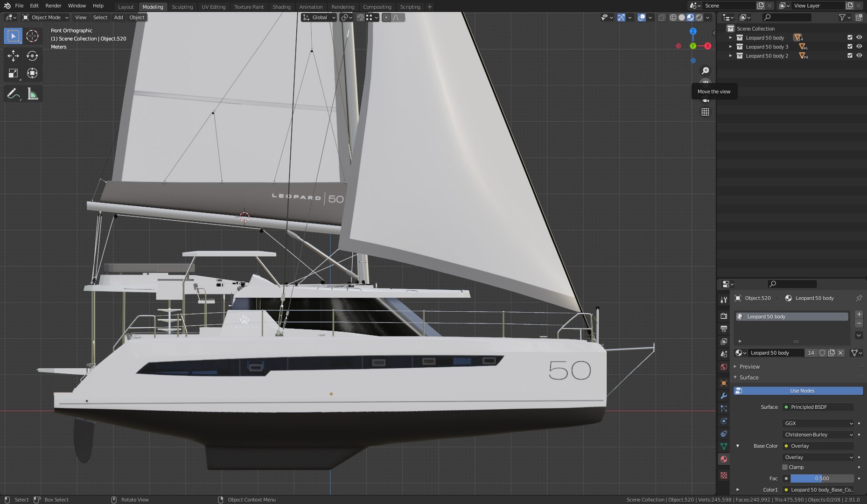Viewport: 867px width, 504px height.
Task: Expand the Preview panel
Action: [x=735, y=366]
